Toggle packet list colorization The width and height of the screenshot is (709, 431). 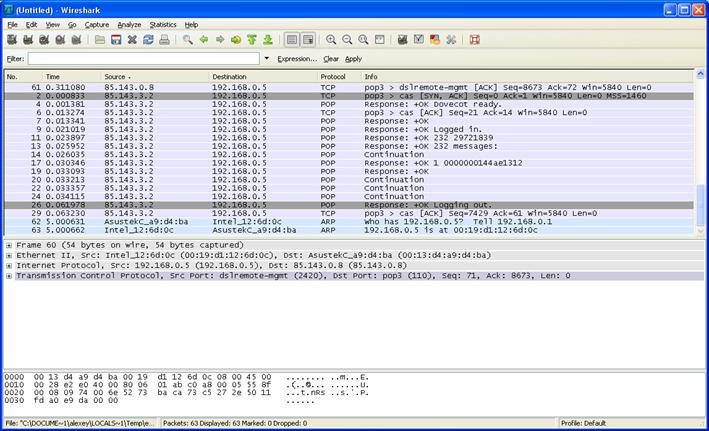292,40
